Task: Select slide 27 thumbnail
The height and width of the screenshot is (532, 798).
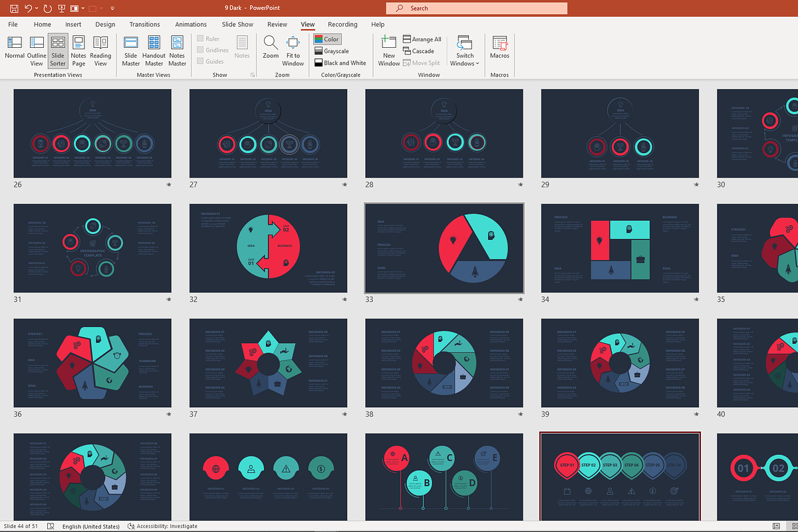Action: [x=268, y=134]
